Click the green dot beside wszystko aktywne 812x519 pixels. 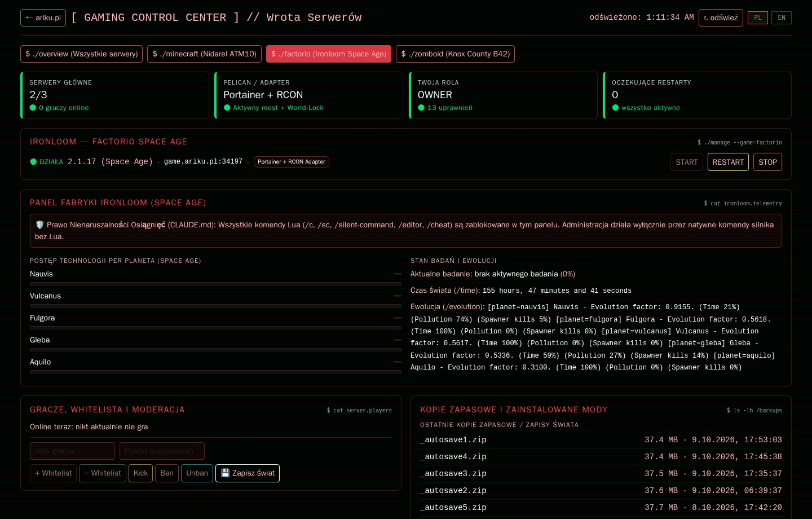(x=616, y=108)
